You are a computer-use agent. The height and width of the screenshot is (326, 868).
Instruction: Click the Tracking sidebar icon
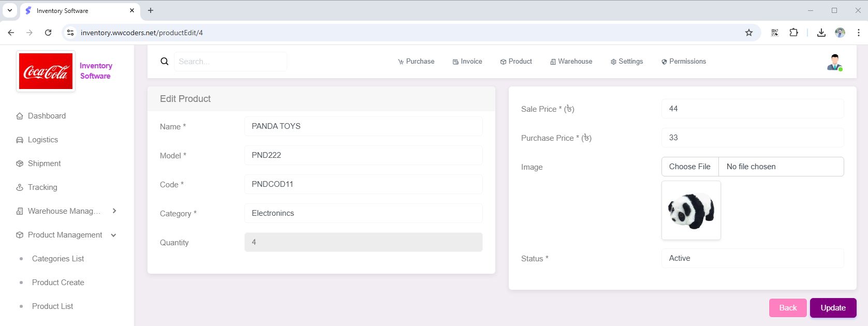point(20,188)
